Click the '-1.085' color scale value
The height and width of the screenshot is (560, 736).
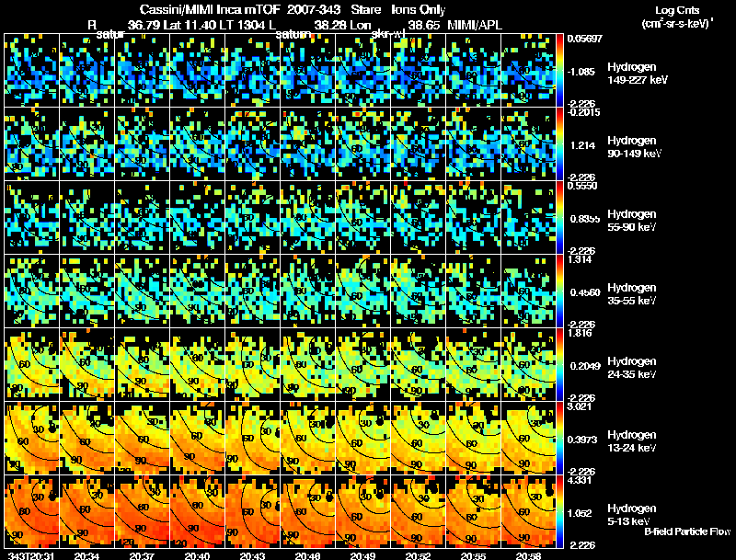click(x=583, y=72)
